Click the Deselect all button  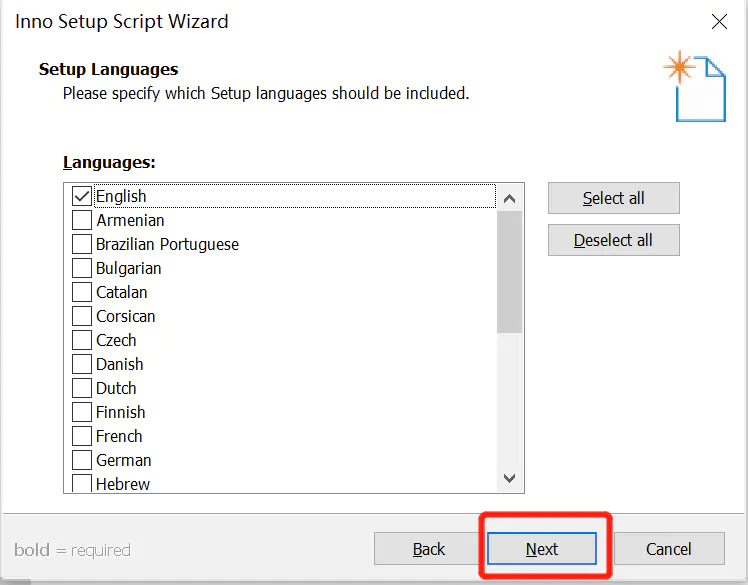[x=613, y=240]
